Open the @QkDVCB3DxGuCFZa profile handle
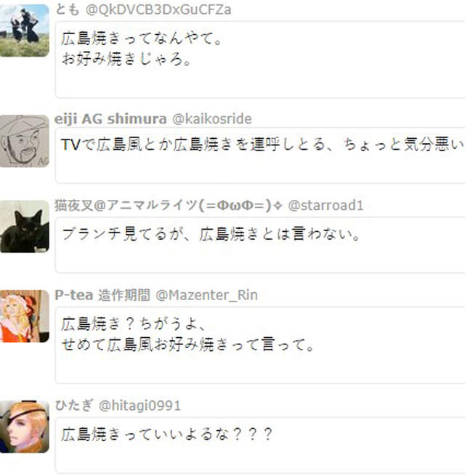The width and height of the screenshot is (465, 476). click(x=158, y=9)
